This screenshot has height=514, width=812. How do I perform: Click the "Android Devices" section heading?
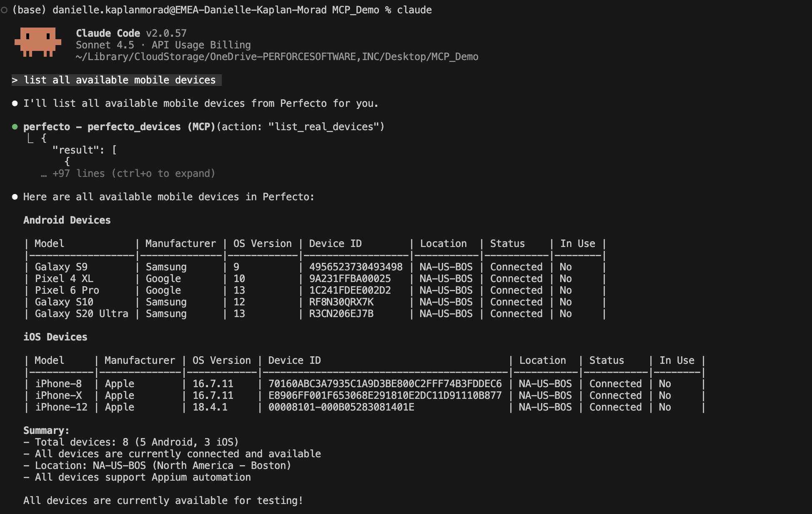(67, 220)
